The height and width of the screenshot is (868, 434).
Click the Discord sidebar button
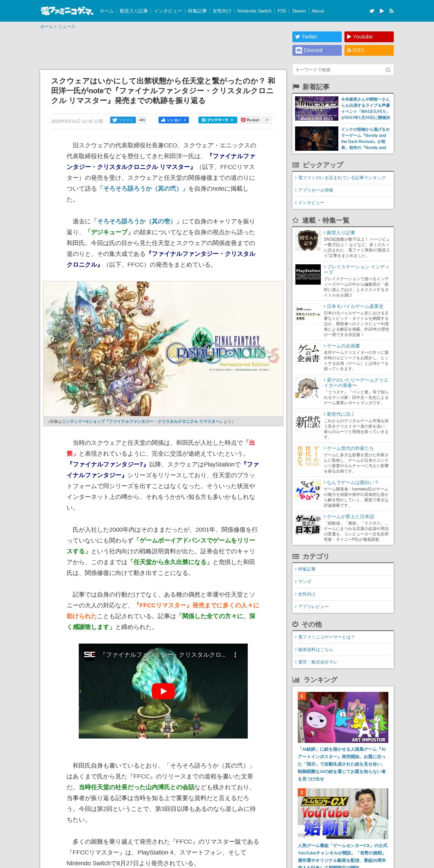point(317,50)
